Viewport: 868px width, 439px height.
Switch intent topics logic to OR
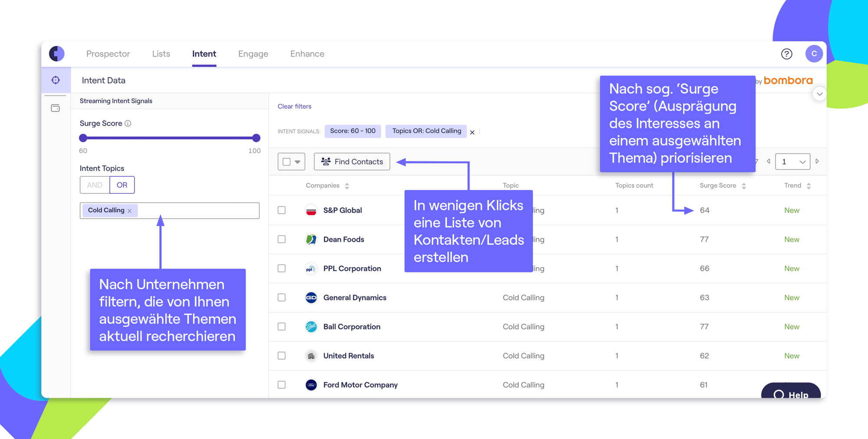pos(122,185)
